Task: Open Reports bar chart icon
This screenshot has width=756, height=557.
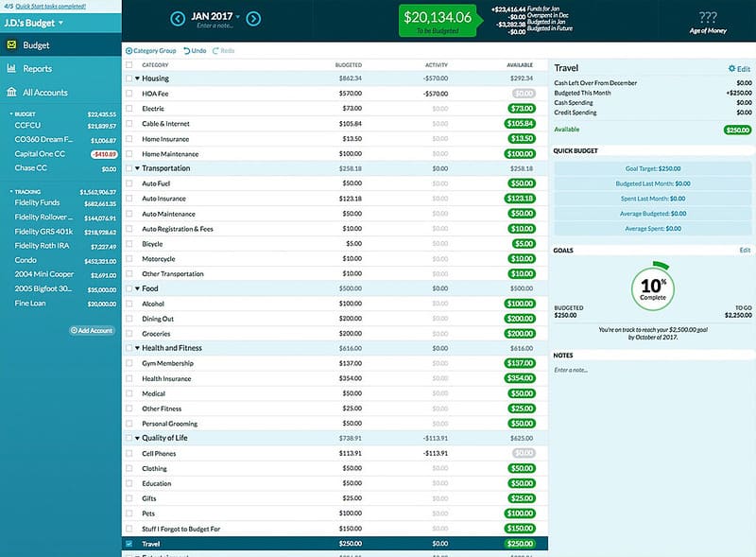Action: point(11,68)
